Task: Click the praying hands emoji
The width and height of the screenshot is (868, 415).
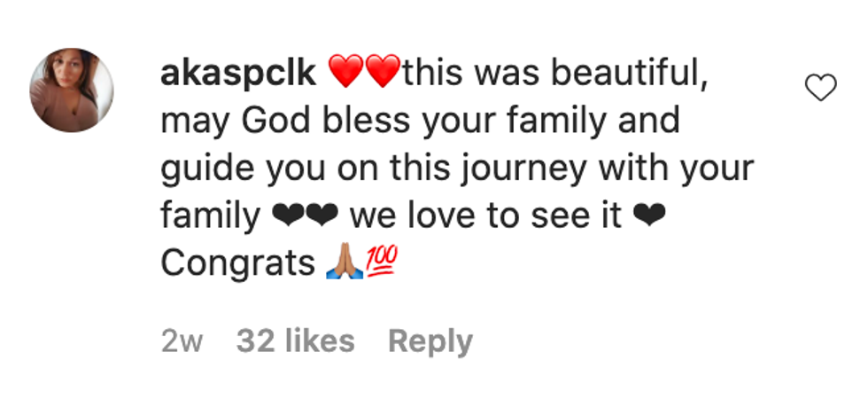Action: (345, 263)
